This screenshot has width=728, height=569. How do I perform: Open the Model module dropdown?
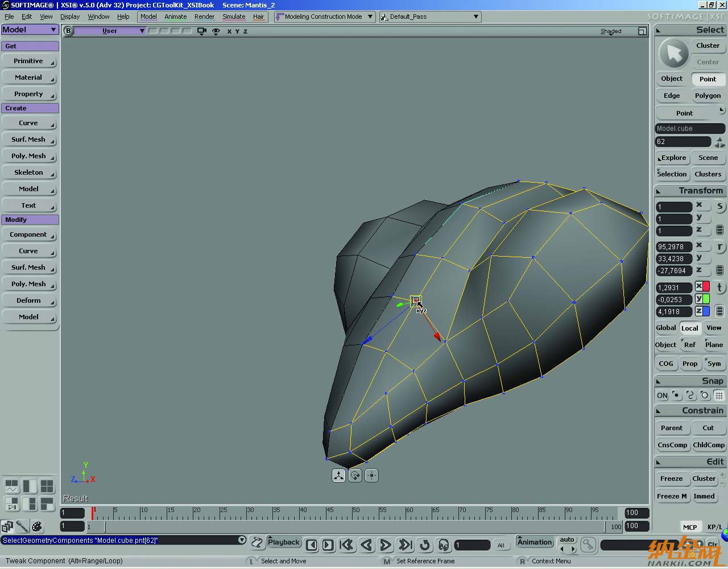30,30
